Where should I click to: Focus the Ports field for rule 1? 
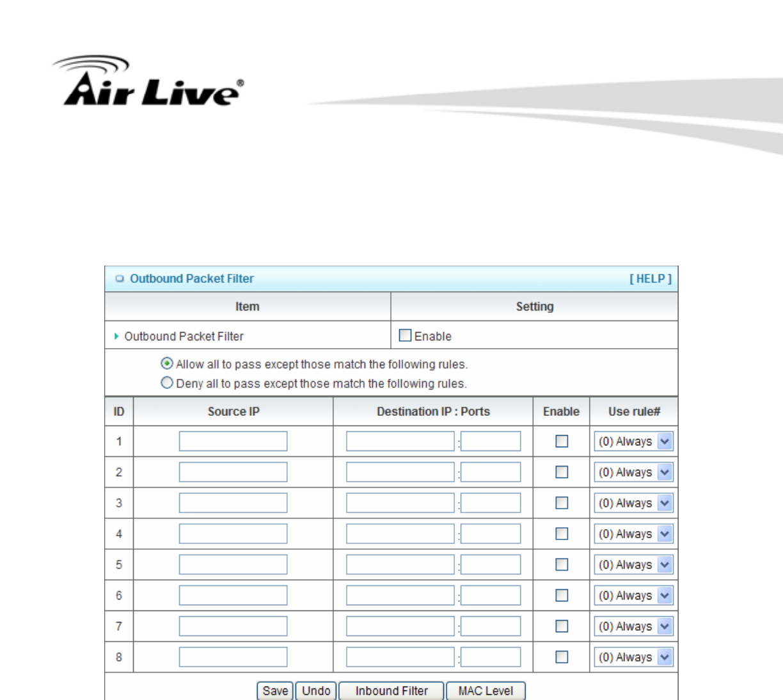(x=491, y=441)
